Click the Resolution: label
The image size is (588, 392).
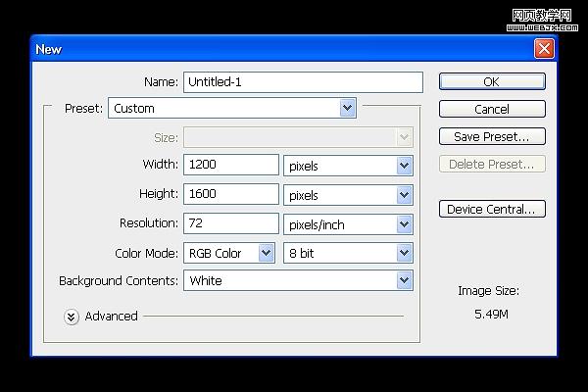click(149, 222)
